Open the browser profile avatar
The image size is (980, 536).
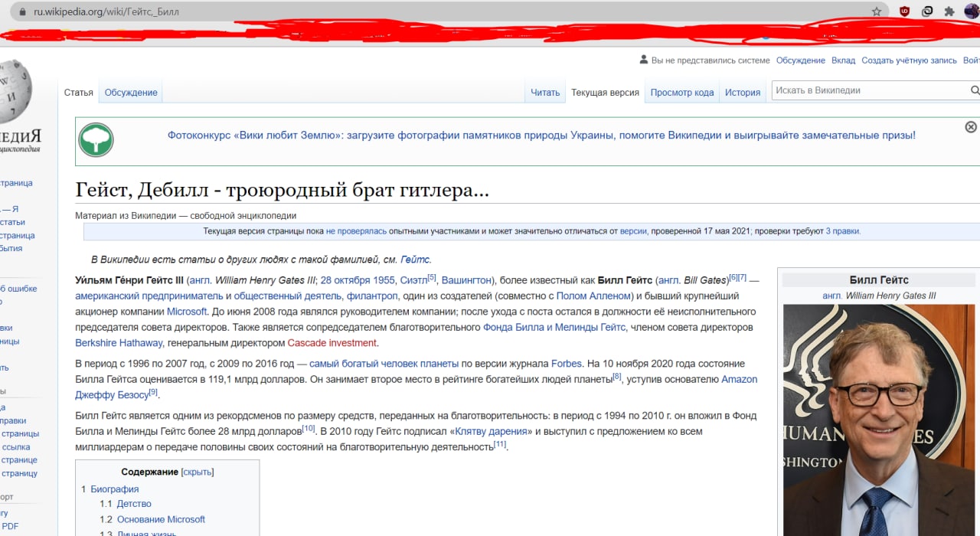click(972, 11)
